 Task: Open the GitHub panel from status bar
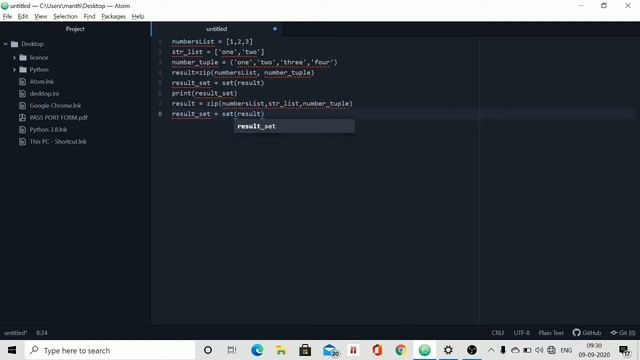click(x=587, y=333)
